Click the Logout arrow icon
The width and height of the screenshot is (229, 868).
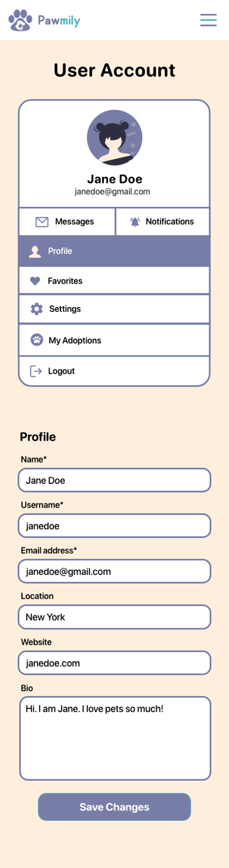(36, 371)
